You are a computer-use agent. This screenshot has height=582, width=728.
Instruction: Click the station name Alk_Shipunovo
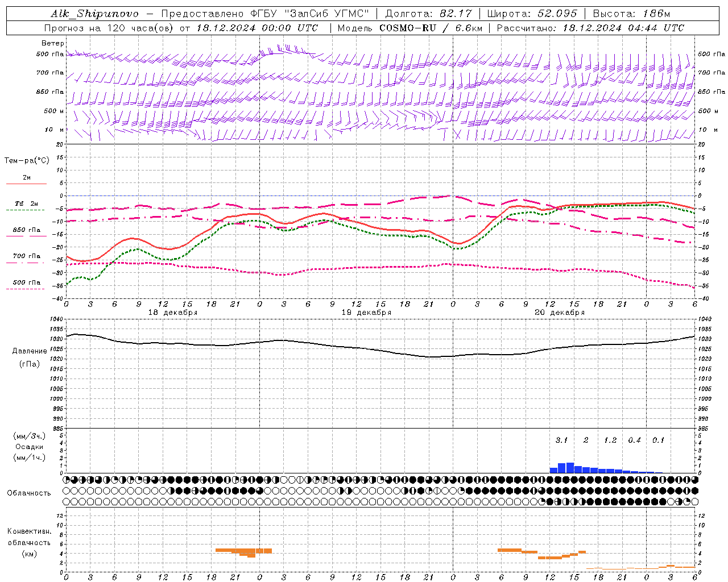coord(94,14)
